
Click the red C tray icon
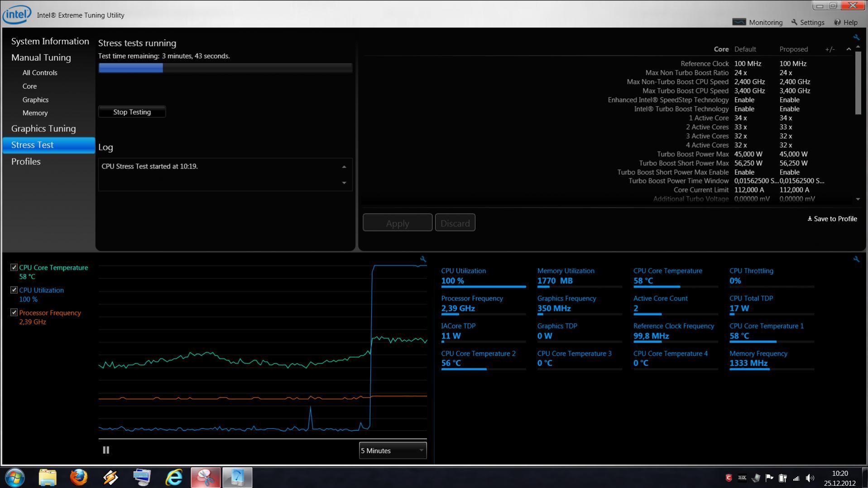pos(729,478)
